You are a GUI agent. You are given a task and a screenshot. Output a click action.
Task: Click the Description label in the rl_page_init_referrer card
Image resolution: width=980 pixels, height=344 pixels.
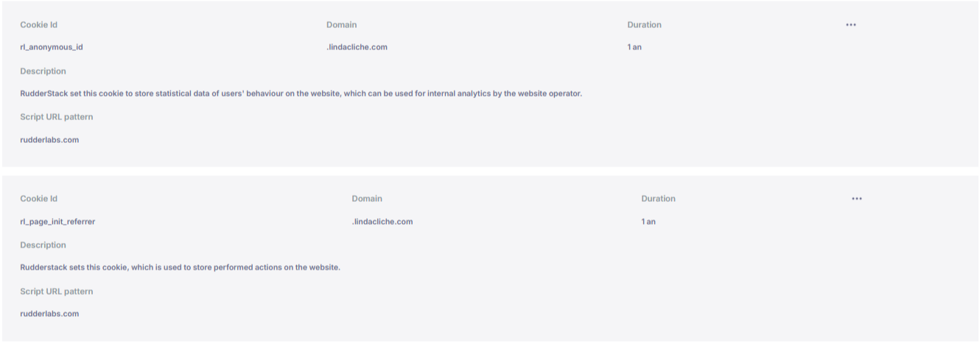pyautogui.click(x=43, y=245)
